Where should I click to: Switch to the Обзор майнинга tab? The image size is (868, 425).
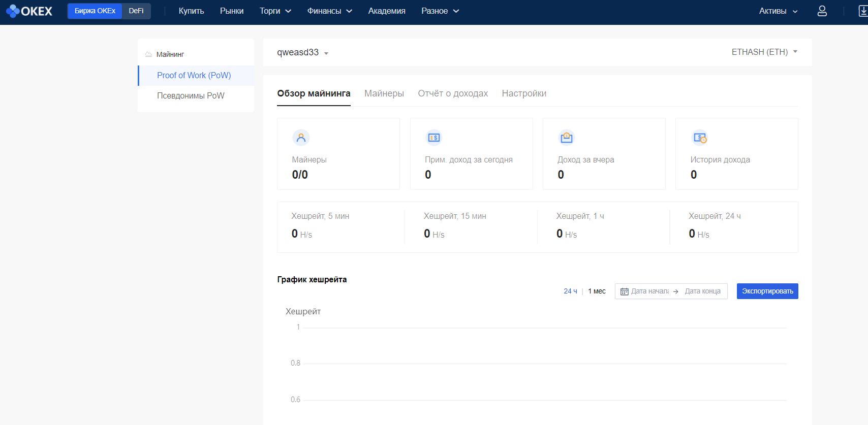click(x=314, y=93)
